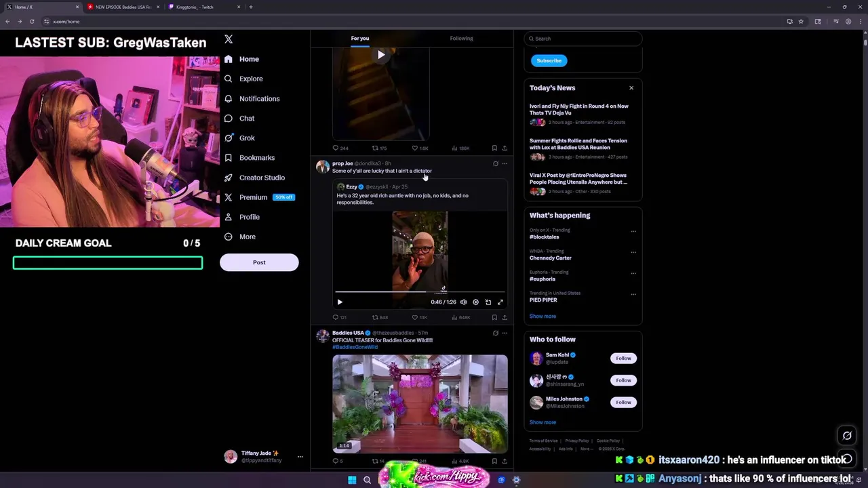Like the prop Joe post (13K)

(420, 317)
